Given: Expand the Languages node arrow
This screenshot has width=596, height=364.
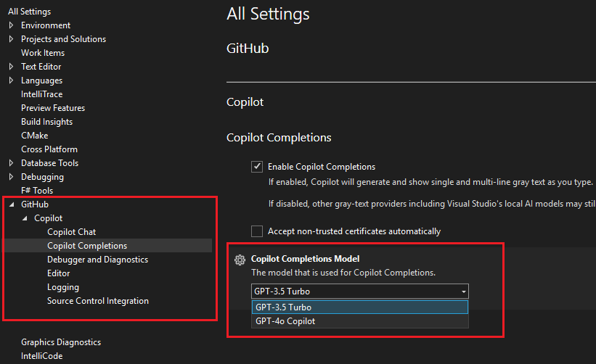Looking at the screenshot, I should [x=11, y=80].
